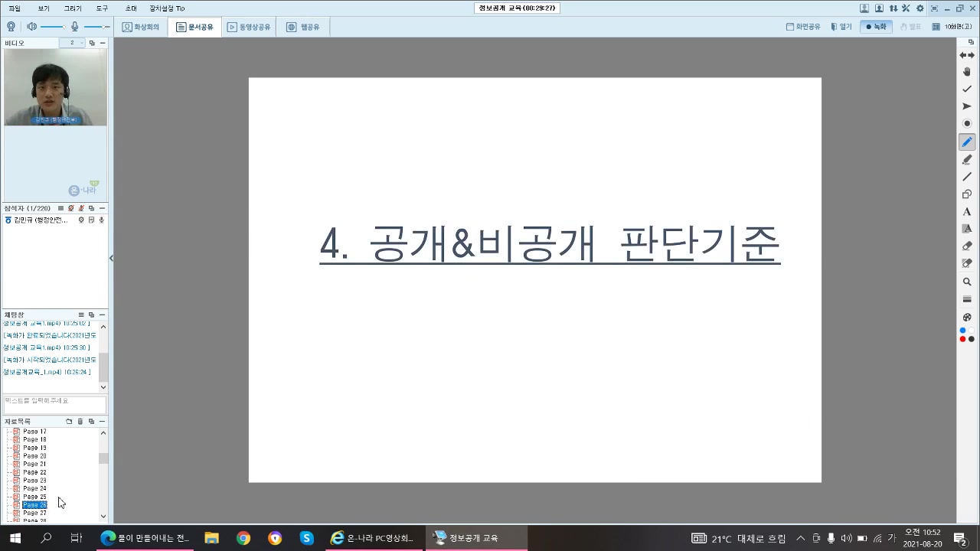Screen dimensions: 980x551
Task: Select the arrow pointer tool
Action: coord(967,106)
